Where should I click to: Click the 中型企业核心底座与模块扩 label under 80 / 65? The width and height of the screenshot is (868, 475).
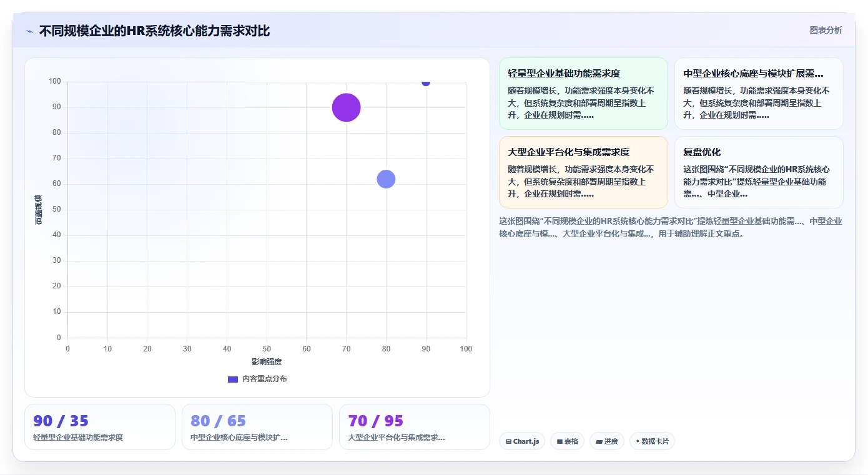(x=239, y=438)
